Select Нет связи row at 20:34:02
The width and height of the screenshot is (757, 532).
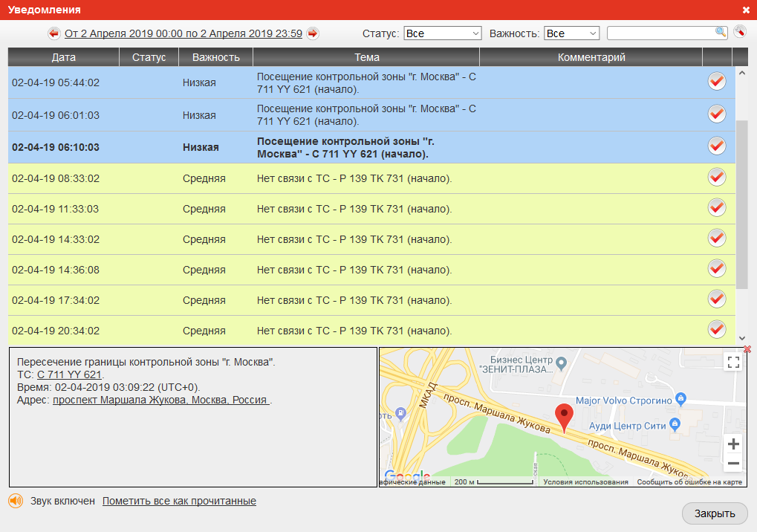coord(371,331)
